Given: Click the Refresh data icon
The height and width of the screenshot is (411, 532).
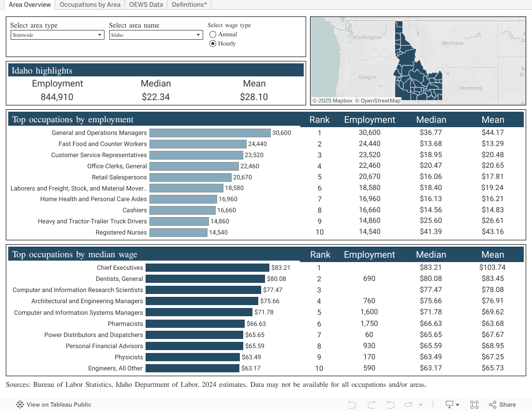Looking at the screenshot, I should (x=408, y=405).
